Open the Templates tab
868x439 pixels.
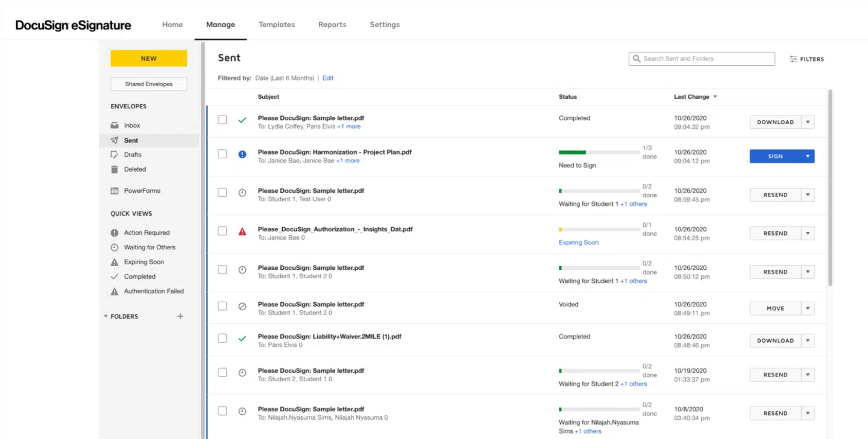click(277, 25)
